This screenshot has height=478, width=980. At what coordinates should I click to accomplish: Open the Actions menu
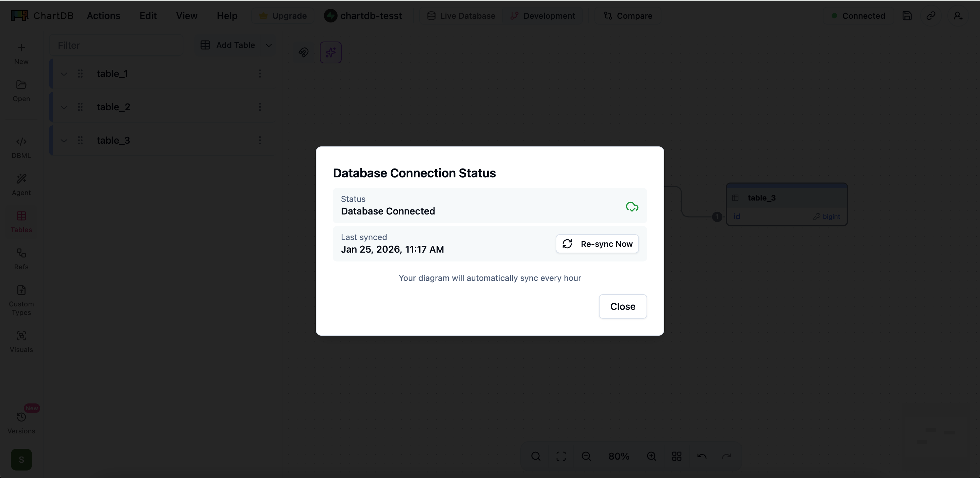[x=103, y=16]
